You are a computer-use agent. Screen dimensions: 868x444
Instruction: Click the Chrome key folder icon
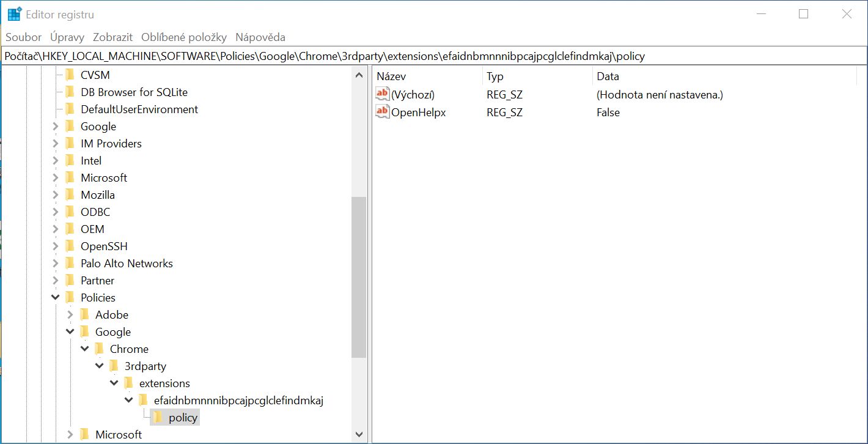click(99, 349)
